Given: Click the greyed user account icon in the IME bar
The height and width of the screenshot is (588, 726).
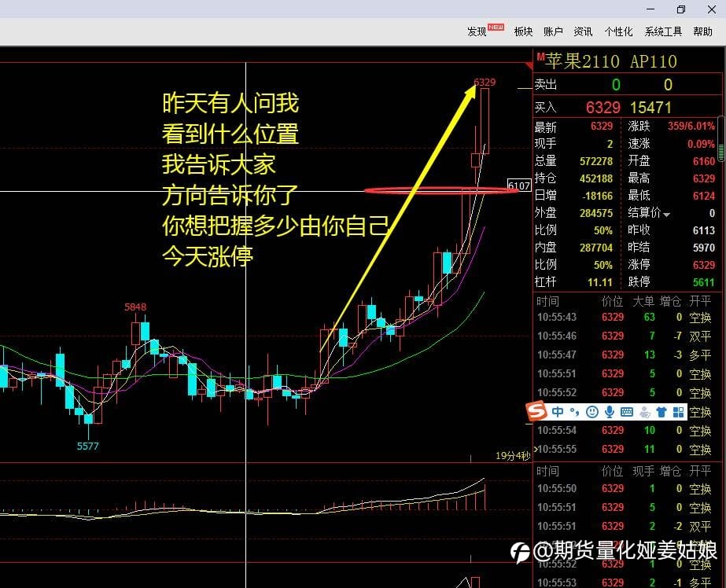Looking at the screenshot, I should [644, 412].
